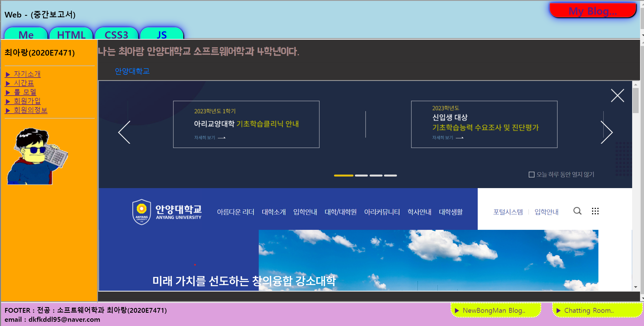
Task: Open the grid sitemap menu icon
Action: [595, 211]
